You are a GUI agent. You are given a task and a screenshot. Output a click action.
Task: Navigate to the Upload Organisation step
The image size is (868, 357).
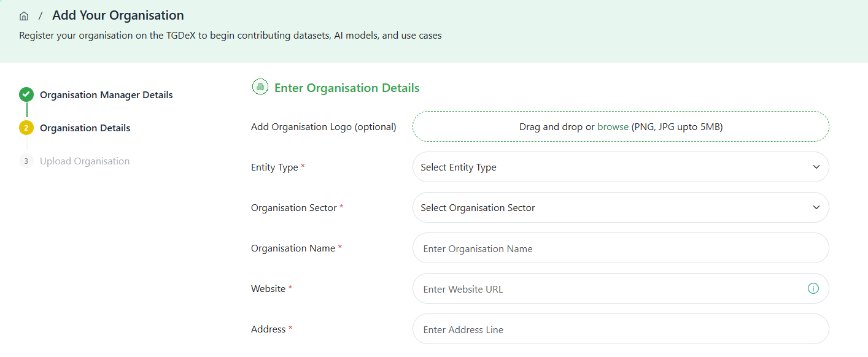coord(85,161)
